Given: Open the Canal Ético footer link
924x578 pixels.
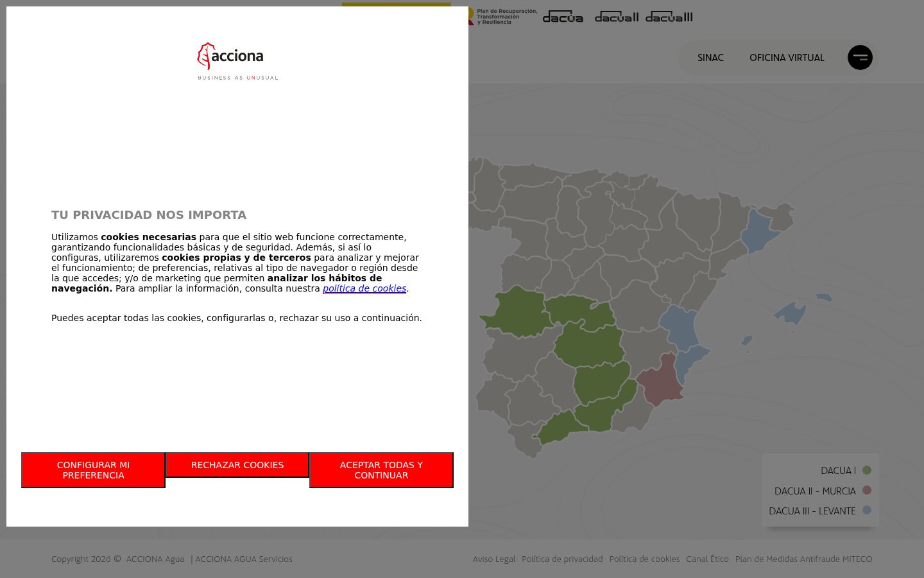Looking at the screenshot, I should 707,559.
